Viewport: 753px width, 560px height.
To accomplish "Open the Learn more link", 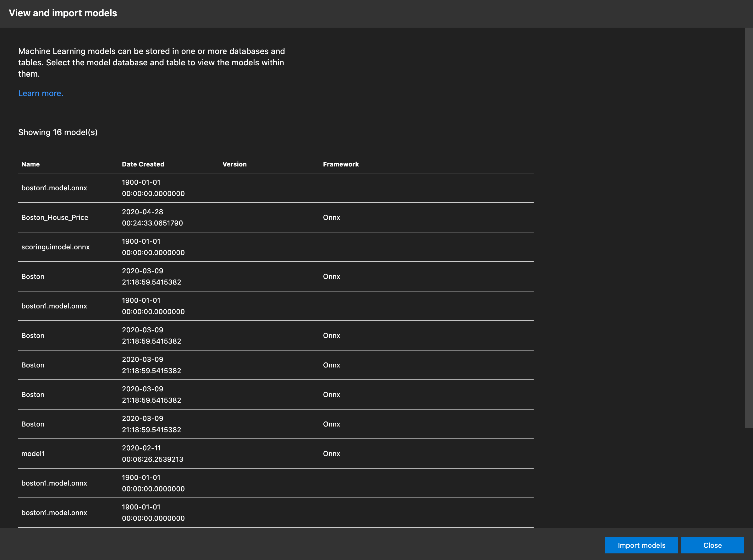I will tap(40, 93).
